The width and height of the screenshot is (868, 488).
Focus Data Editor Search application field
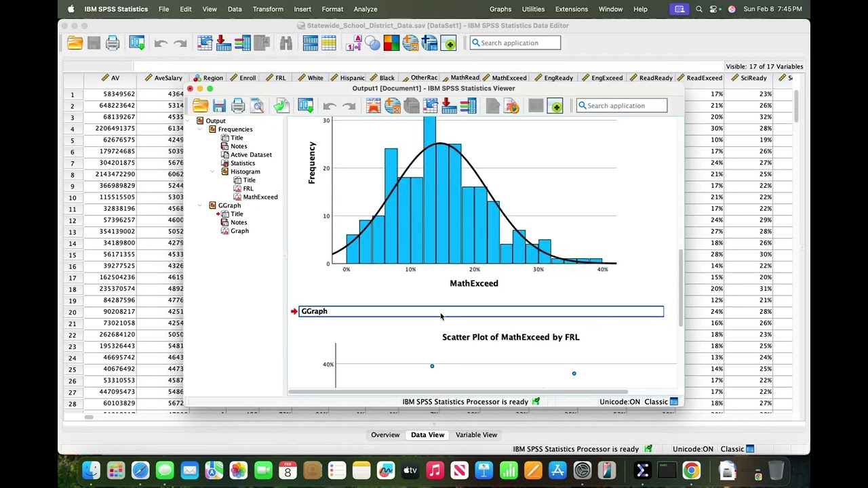515,43
